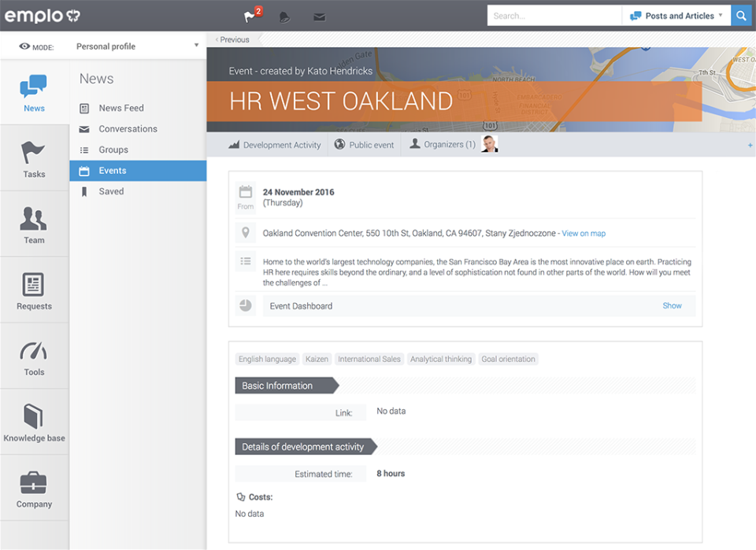Open the Knowledge base section
Viewport: 756px width, 550px height.
34,423
